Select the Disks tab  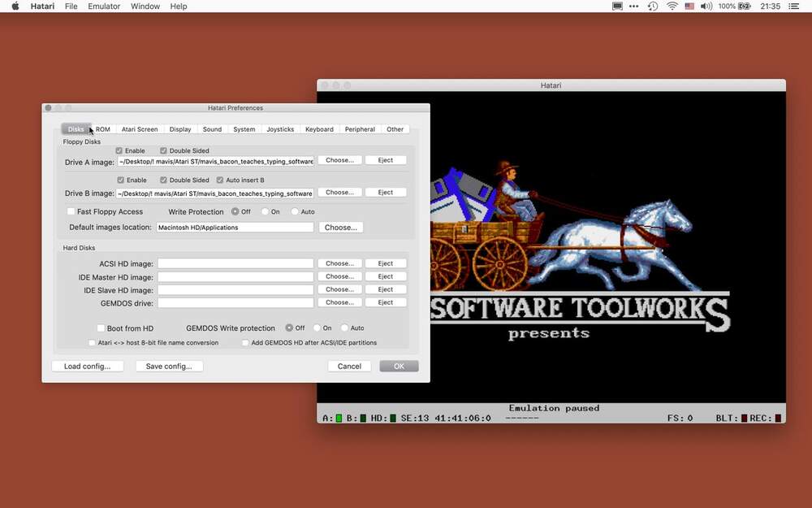tap(76, 129)
